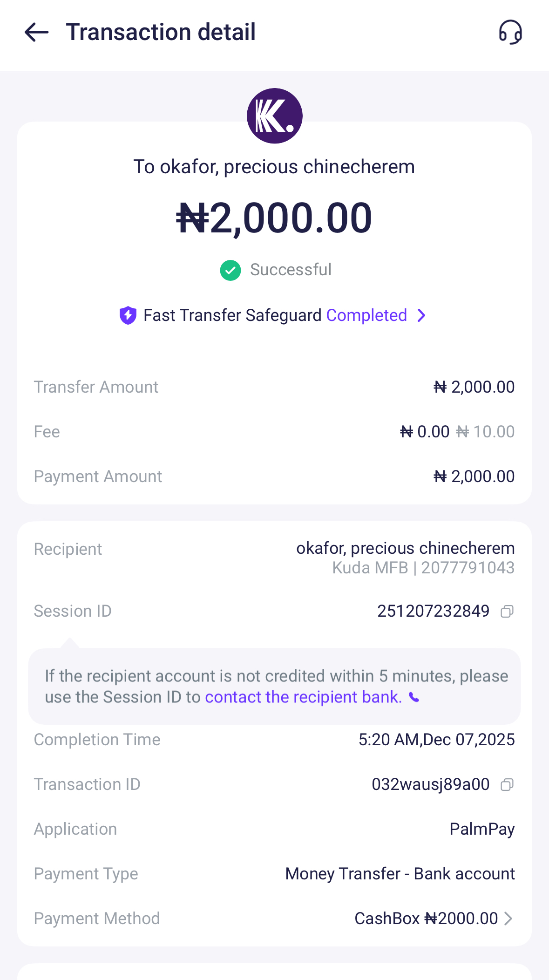Screen dimensions: 549x980
Task: Tap the Transaction ID value 032wausj89a00
Action: [x=430, y=784]
